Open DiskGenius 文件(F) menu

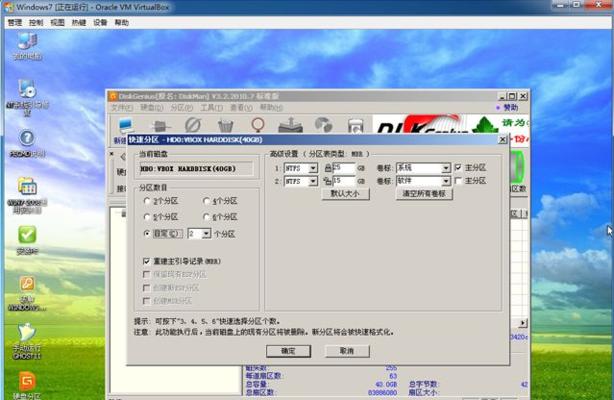point(122,107)
